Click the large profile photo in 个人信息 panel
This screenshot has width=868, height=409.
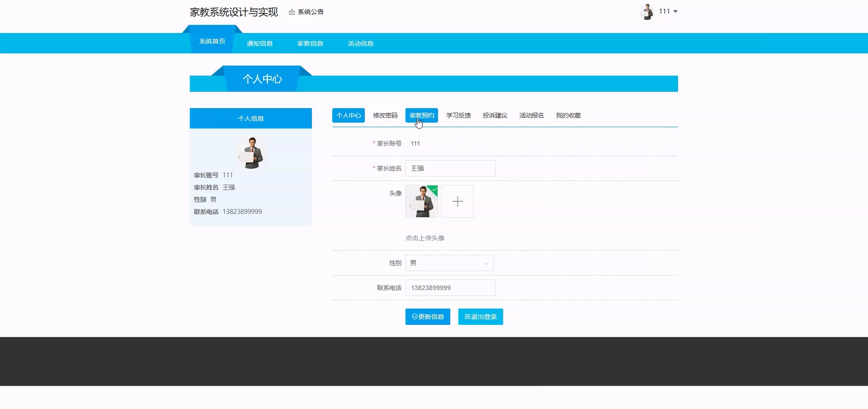251,153
